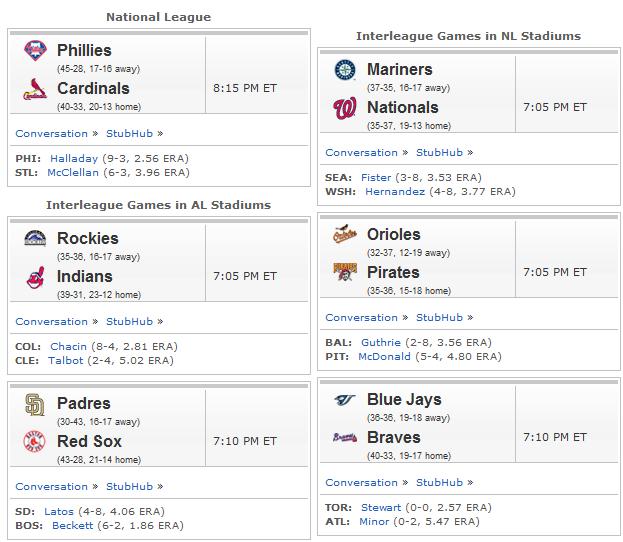Click the Indians team logo
Viewport: 623px width, 542px height.
(35, 277)
